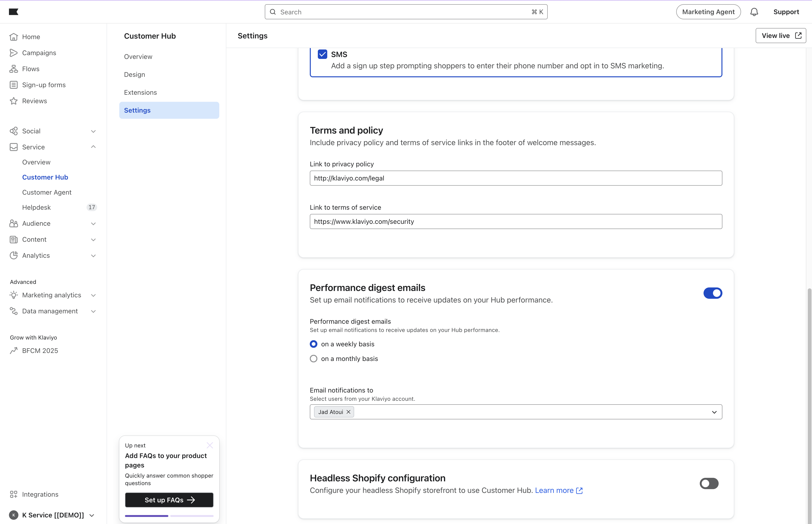Image resolution: width=812 pixels, height=524 pixels.
Task: Click the privacy policy link input field
Action: point(515,178)
